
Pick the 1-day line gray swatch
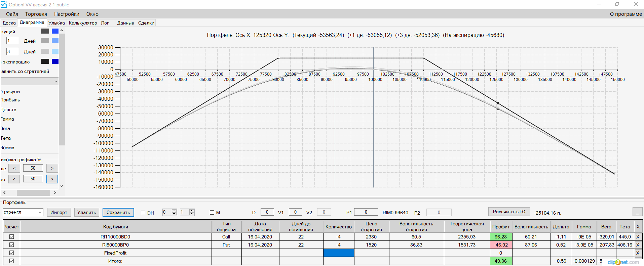click(x=45, y=41)
